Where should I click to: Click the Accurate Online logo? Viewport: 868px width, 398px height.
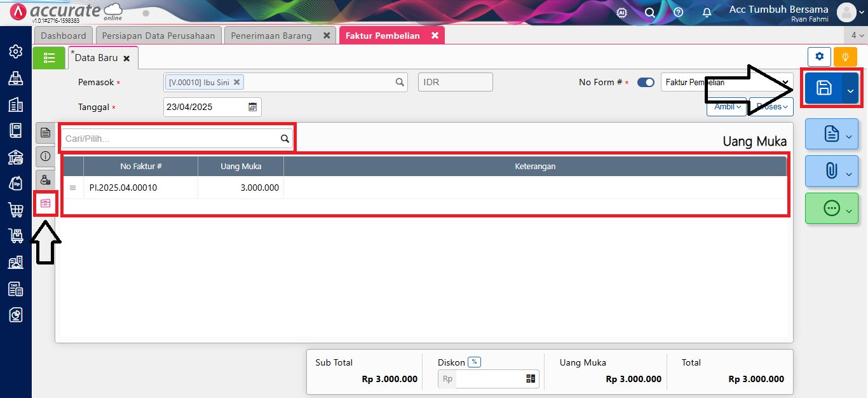click(x=66, y=13)
